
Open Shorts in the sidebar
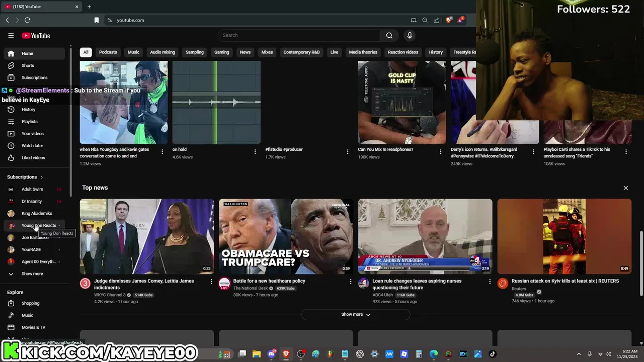(34, 65)
